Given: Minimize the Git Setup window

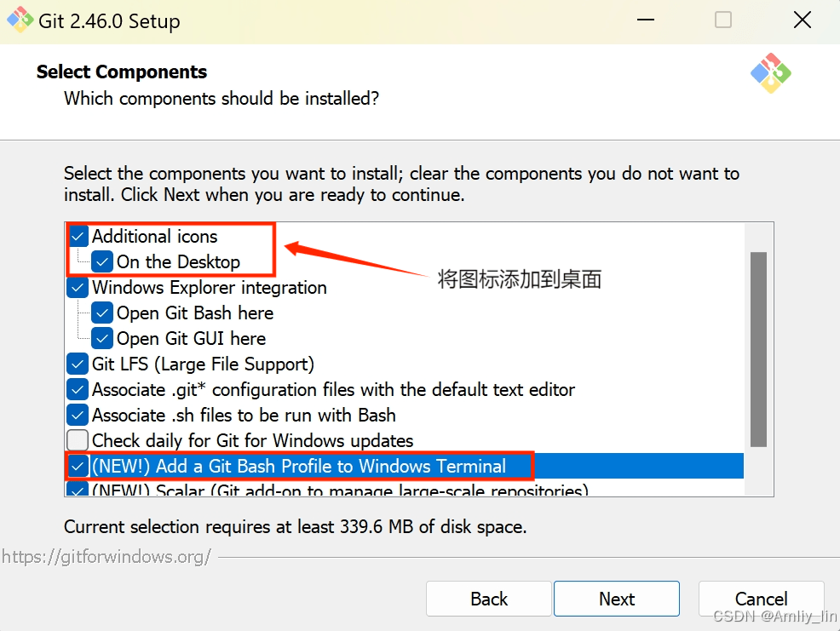Looking at the screenshot, I should pyautogui.click(x=646, y=20).
